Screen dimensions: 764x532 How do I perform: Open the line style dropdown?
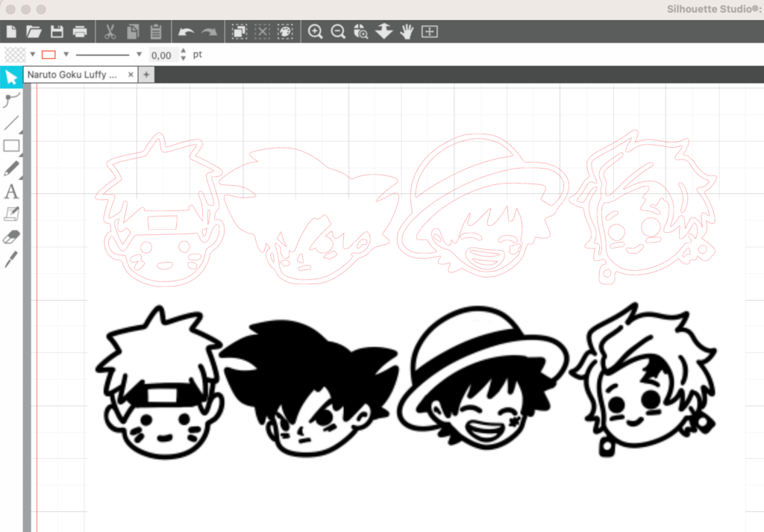(x=139, y=54)
